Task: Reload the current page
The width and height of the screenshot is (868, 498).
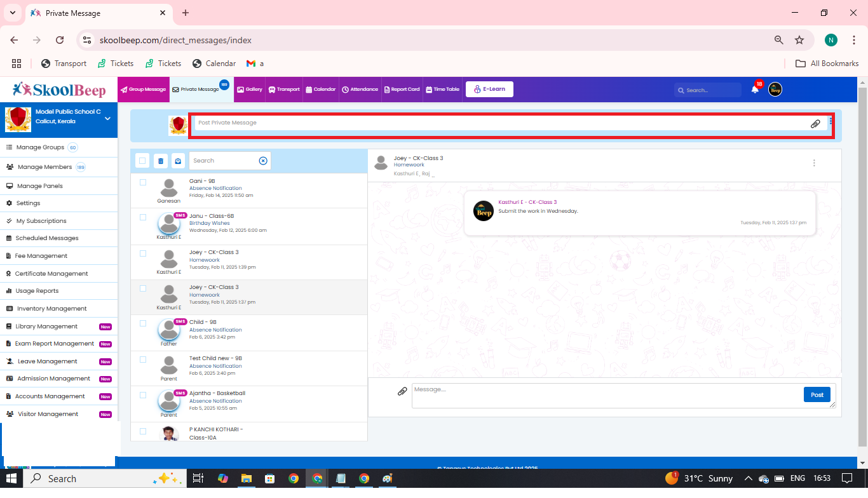Action: 60,40
